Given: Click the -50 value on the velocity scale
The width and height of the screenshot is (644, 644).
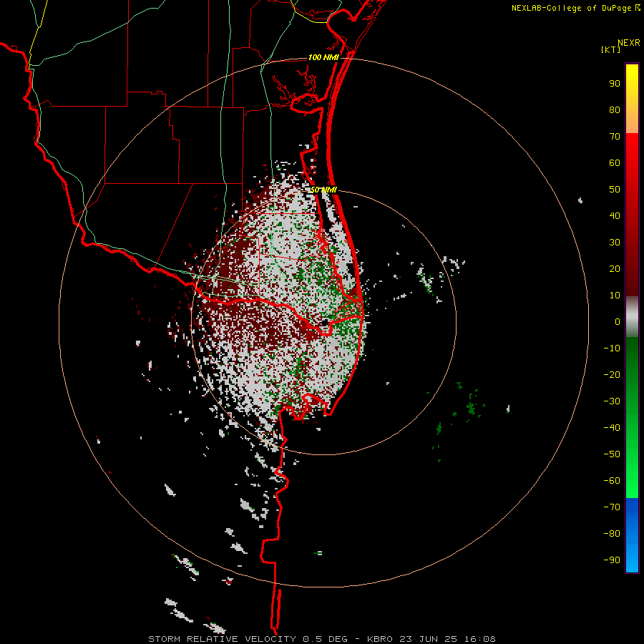Looking at the screenshot, I should pos(612,454).
